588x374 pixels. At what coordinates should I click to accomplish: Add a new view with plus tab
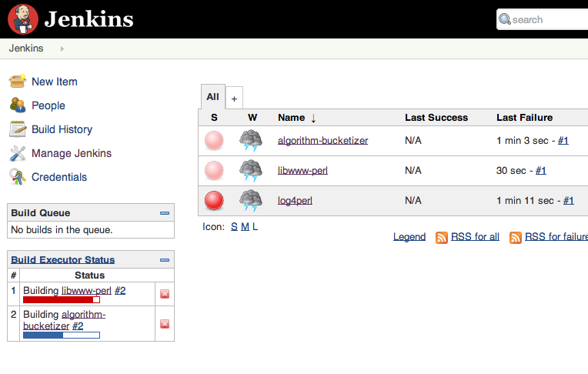tap(235, 99)
